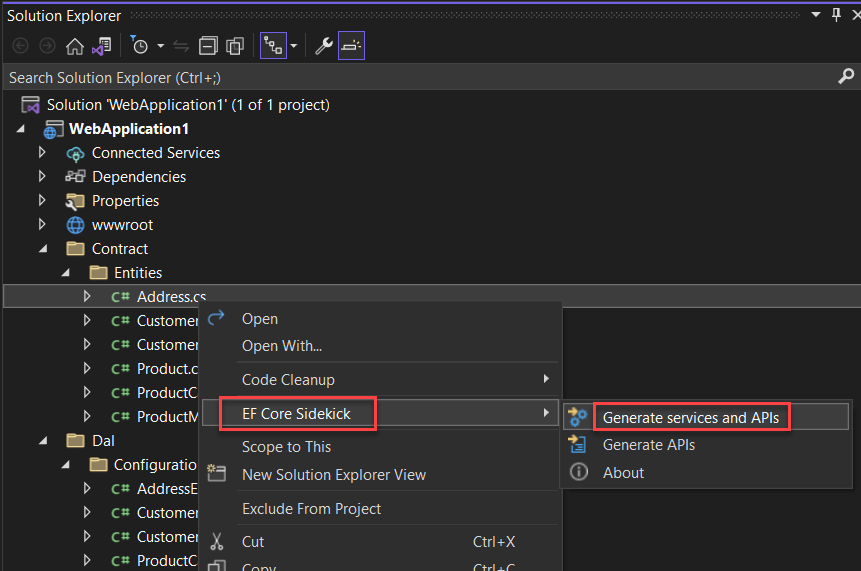Open the Pending Changes Filter clock icon
The height and width of the screenshot is (571, 861).
pyautogui.click(x=139, y=46)
